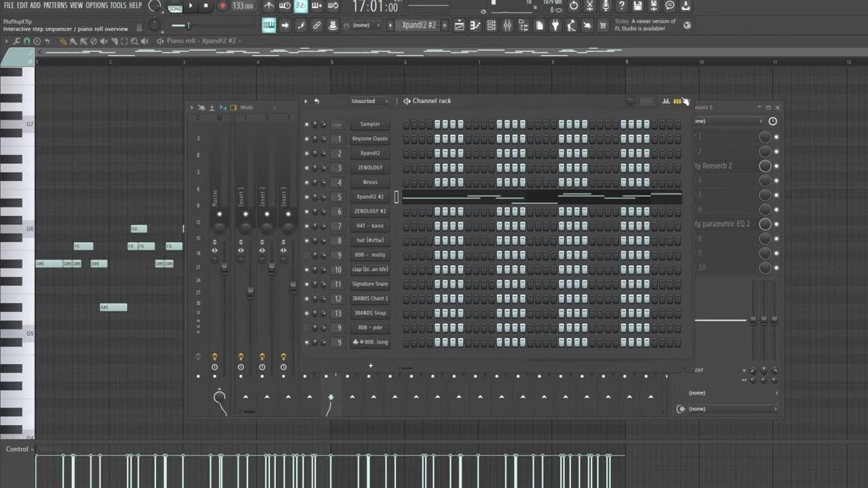Toggle typing keyboard to piano icon

coord(269,26)
